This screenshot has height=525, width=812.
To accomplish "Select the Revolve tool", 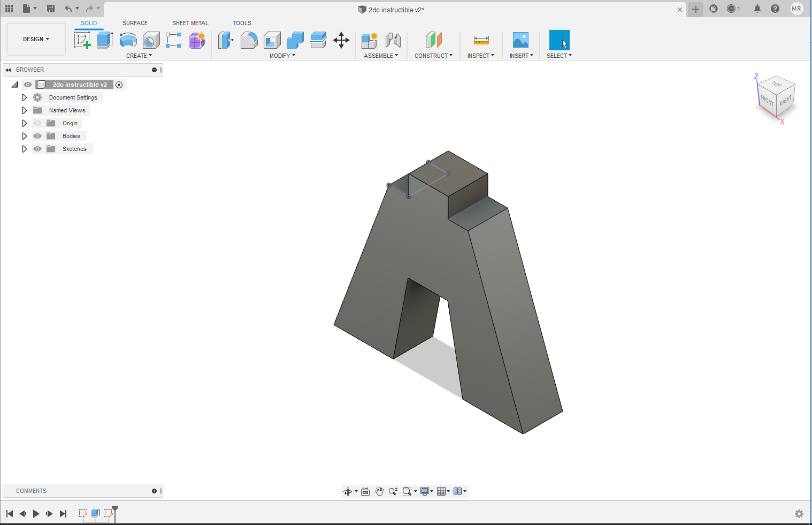I will [128, 40].
